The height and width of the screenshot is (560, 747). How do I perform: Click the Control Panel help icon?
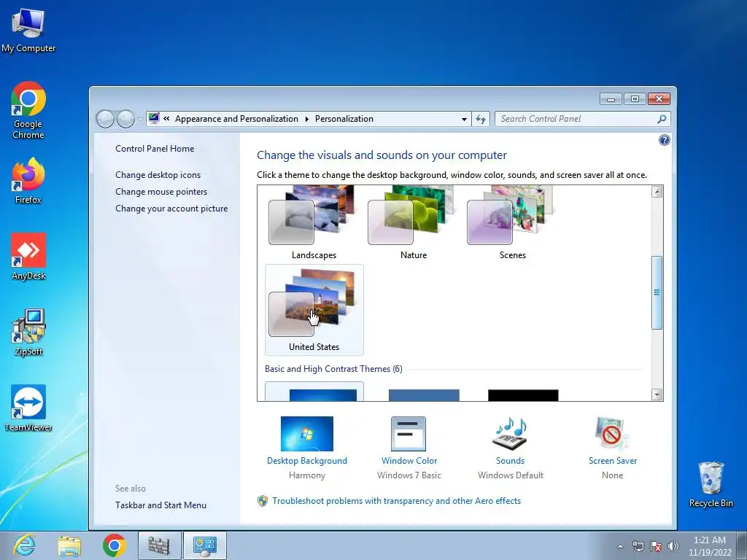pos(664,140)
